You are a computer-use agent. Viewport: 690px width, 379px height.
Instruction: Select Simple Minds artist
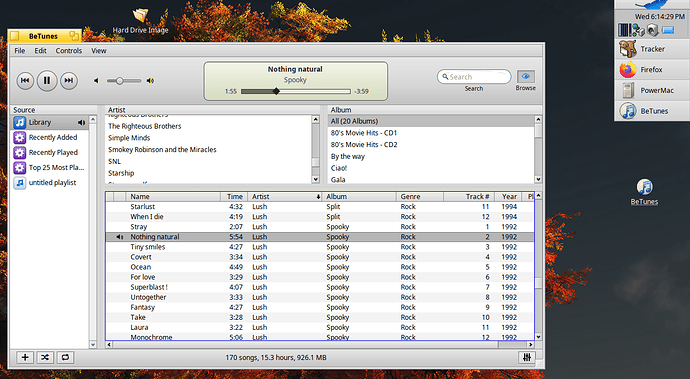(208, 138)
